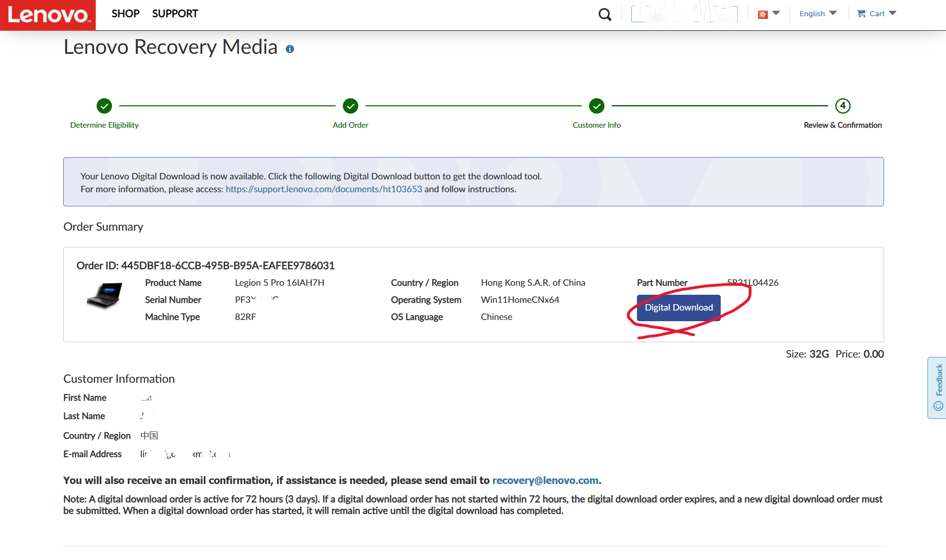
Task: Click the info icon beside Recovery Media title
Action: tap(290, 49)
